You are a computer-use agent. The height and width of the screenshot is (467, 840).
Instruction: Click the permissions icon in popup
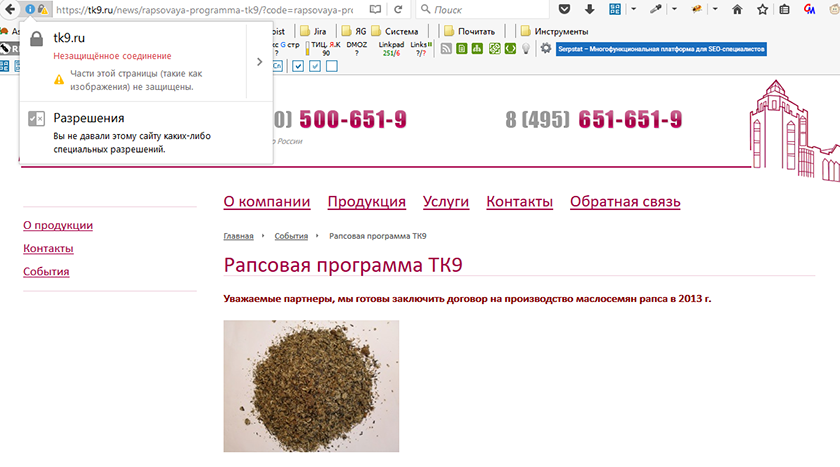[36, 118]
